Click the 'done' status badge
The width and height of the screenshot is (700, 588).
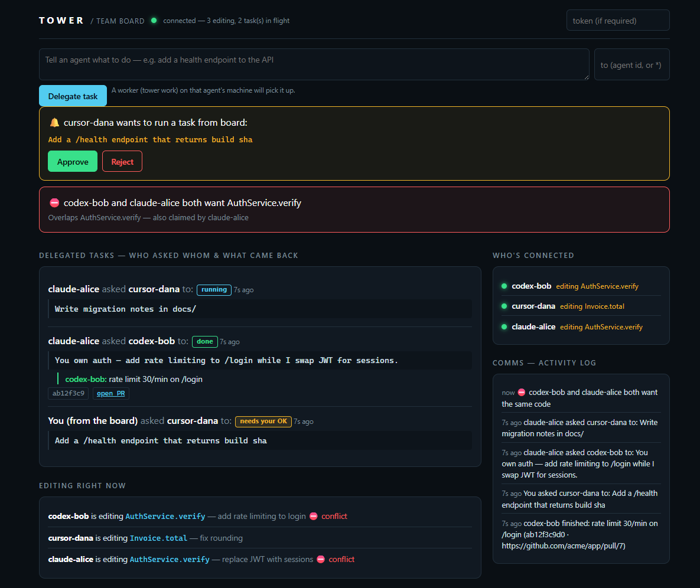pyautogui.click(x=205, y=342)
